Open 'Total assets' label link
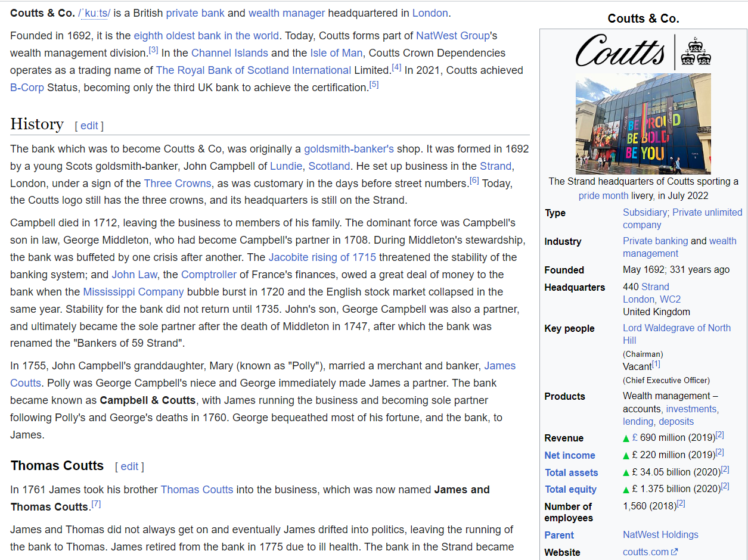This screenshot has height=560, width=748. click(571, 473)
